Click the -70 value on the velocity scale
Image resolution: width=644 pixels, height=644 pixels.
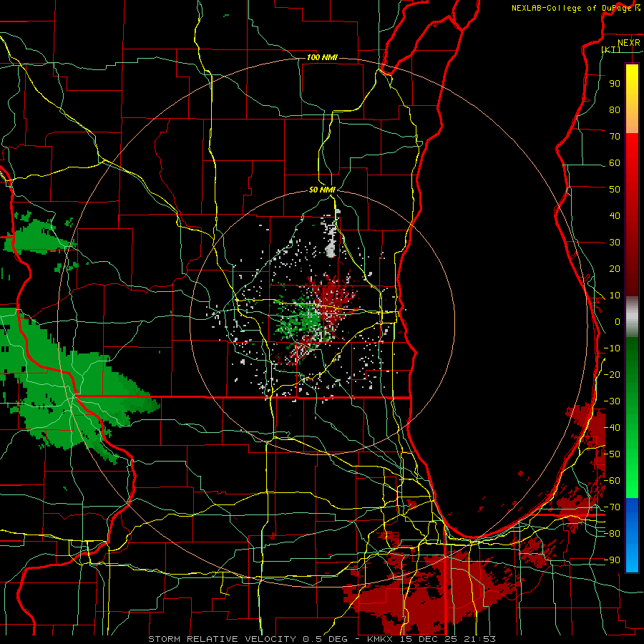point(612,507)
